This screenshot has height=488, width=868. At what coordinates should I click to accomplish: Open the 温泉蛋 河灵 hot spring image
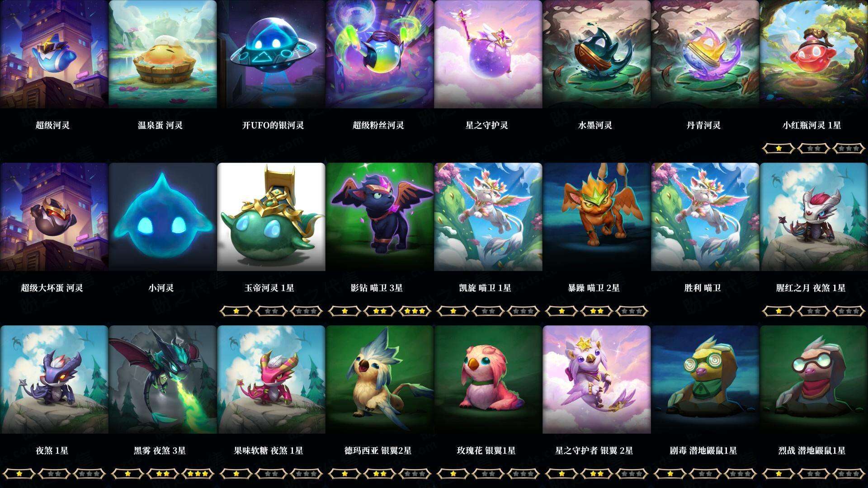(x=163, y=54)
